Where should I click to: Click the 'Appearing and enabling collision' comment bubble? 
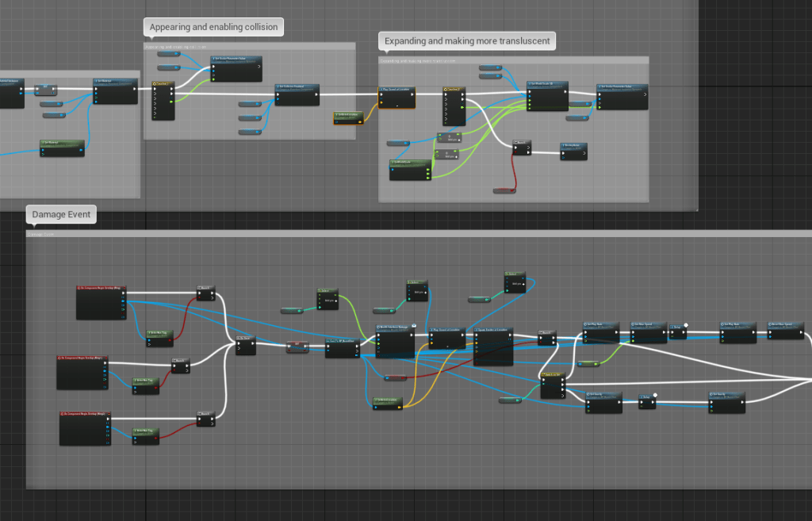coord(213,27)
